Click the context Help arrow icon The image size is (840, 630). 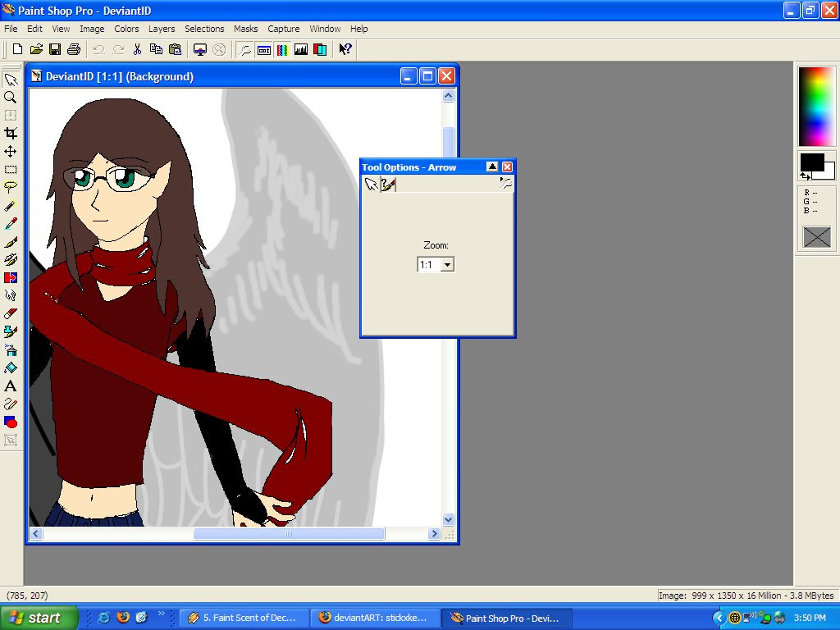click(x=345, y=50)
